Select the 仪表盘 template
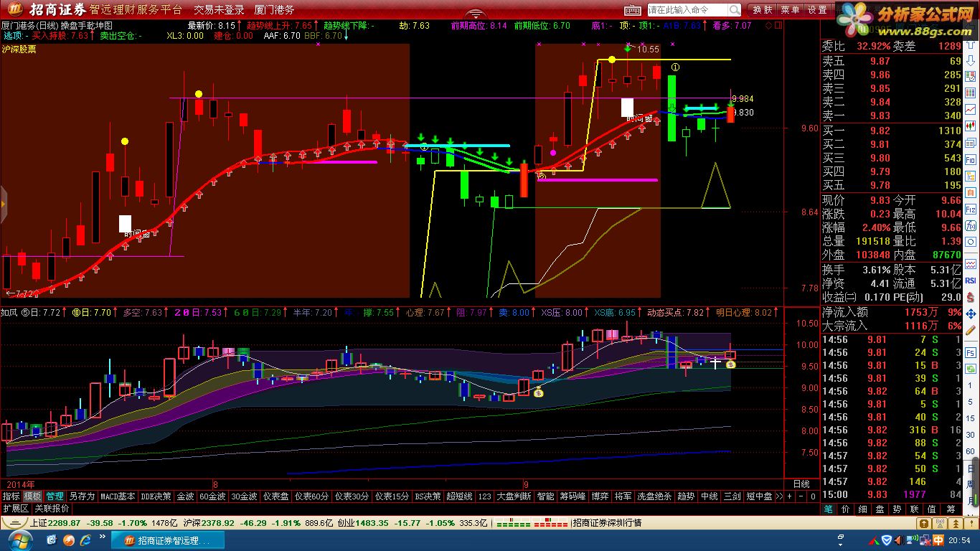Viewport: 980px width, 551px height. point(275,496)
